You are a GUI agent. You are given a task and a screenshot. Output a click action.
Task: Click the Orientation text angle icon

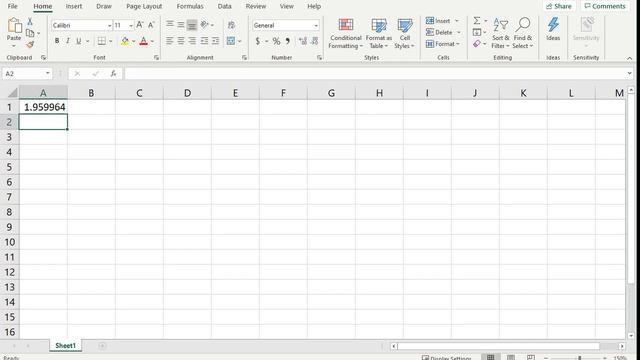tap(205, 24)
